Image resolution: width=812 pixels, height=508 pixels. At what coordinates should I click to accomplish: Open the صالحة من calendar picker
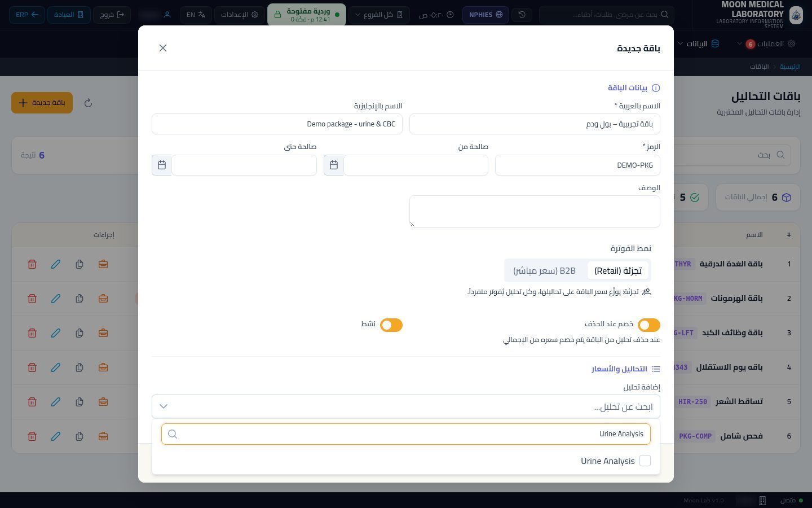334,165
